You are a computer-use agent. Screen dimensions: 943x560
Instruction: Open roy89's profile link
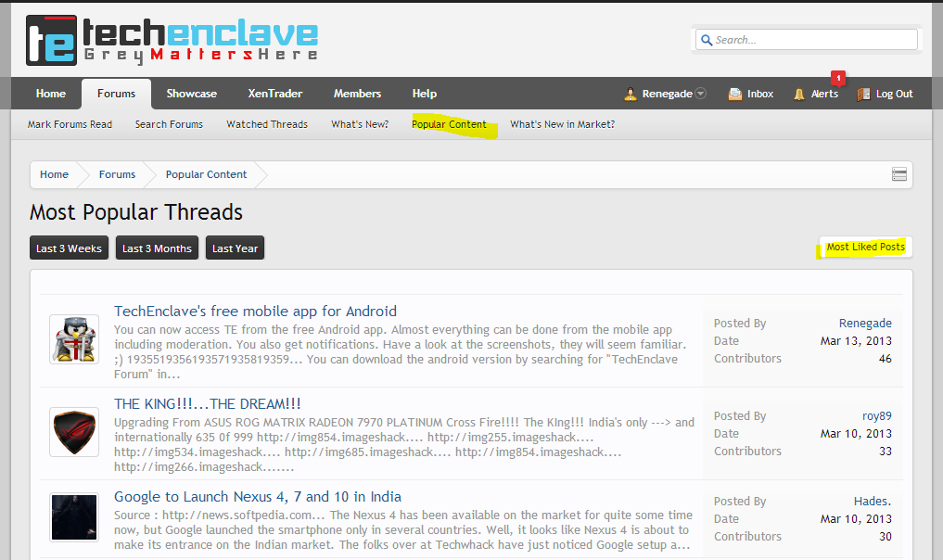click(x=877, y=416)
